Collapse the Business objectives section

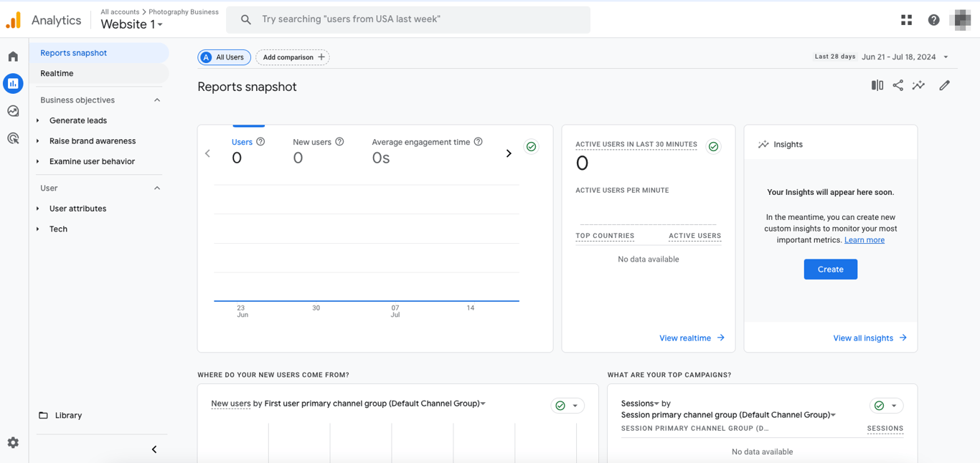[156, 100]
